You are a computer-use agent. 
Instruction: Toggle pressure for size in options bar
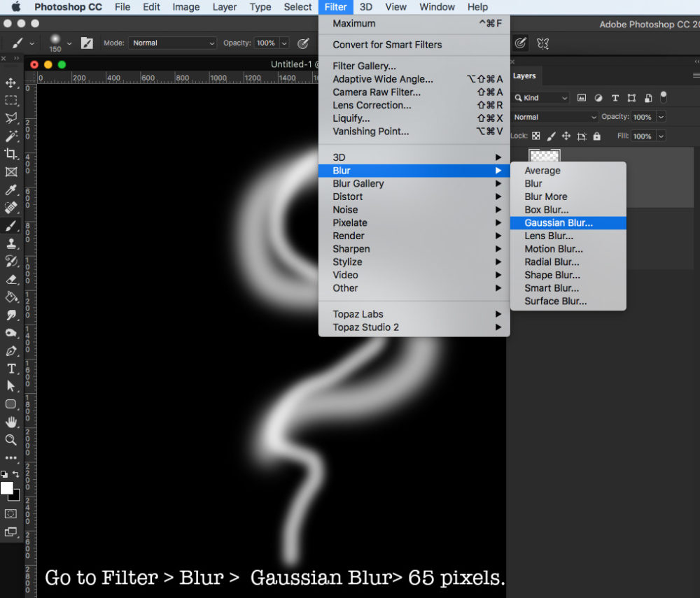click(520, 43)
